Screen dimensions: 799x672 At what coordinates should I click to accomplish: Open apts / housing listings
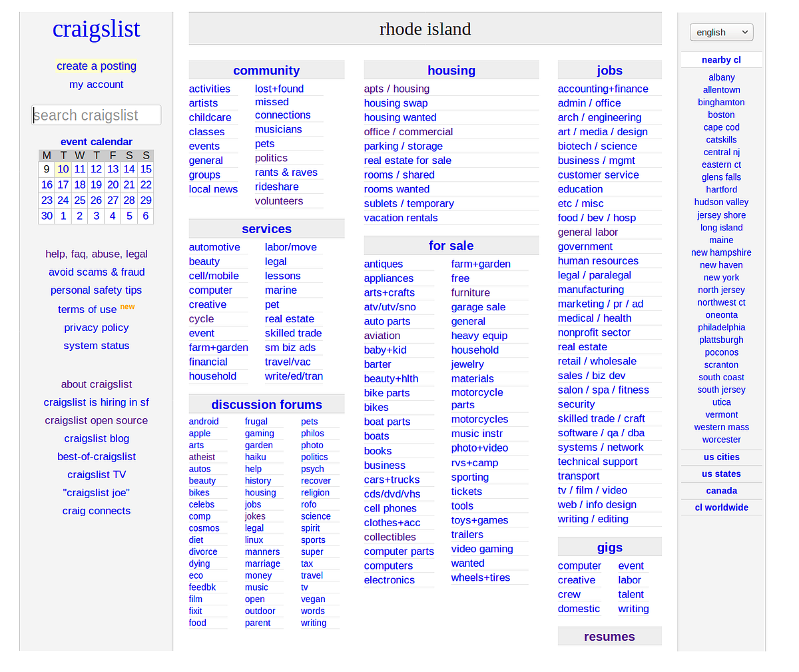(x=397, y=89)
